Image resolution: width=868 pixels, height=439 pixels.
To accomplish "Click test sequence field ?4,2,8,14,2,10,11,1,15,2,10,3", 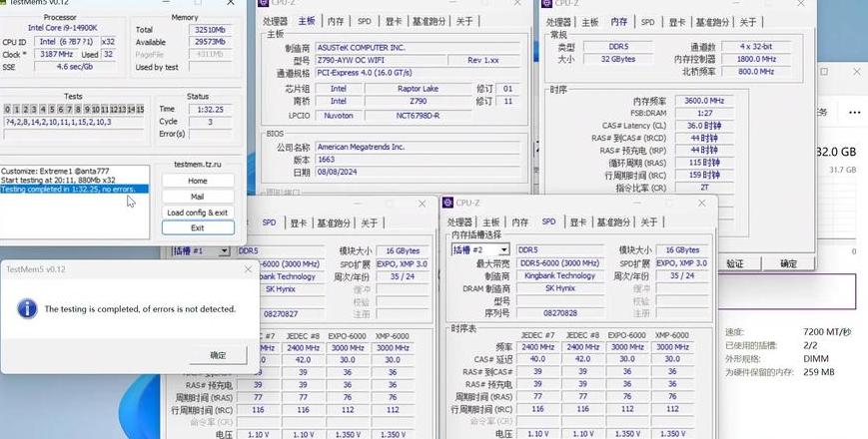I will [74, 122].
